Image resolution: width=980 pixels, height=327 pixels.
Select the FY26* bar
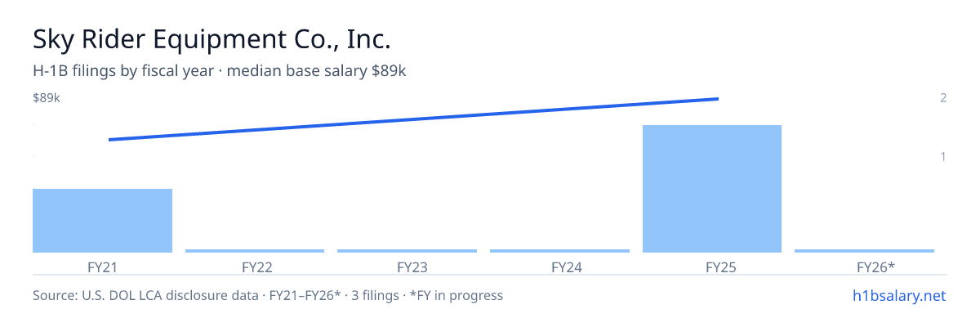[865, 251]
